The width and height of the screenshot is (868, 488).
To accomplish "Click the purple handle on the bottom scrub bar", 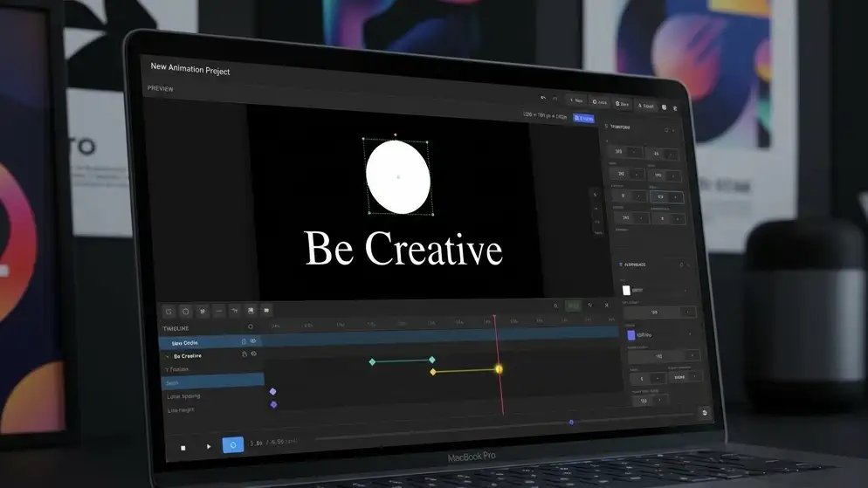I will pyautogui.click(x=571, y=423).
